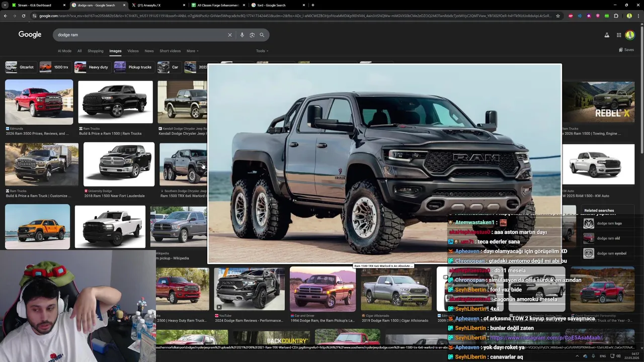Open the Google account avatar
Image resolution: width=644 pixels, height=362 pixels.
630,35
